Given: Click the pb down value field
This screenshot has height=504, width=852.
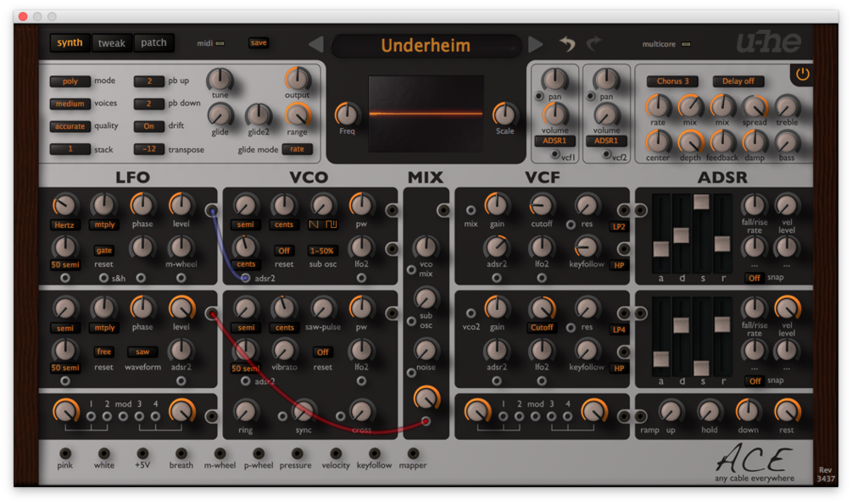Looking at the screenshot, I should click(149, 103).
